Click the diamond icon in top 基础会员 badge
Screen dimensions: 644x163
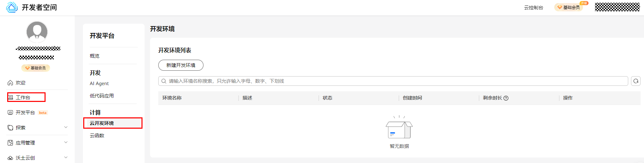[559, 7]
